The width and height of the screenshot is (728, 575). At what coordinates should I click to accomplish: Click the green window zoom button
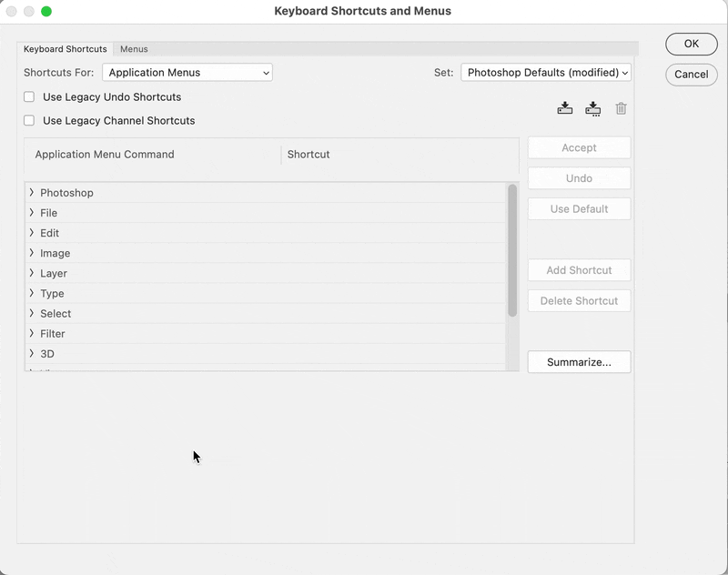coord(46,11)
